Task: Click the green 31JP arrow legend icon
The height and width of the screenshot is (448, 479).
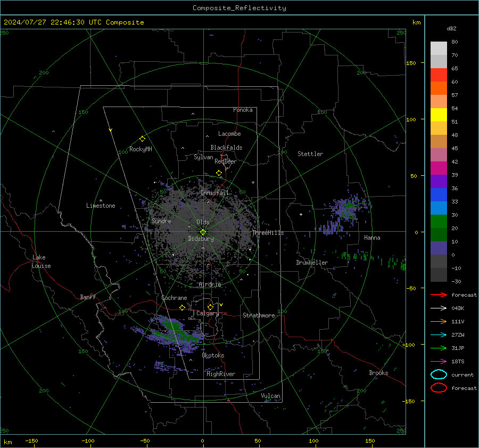Action: [x=439, y=348]
